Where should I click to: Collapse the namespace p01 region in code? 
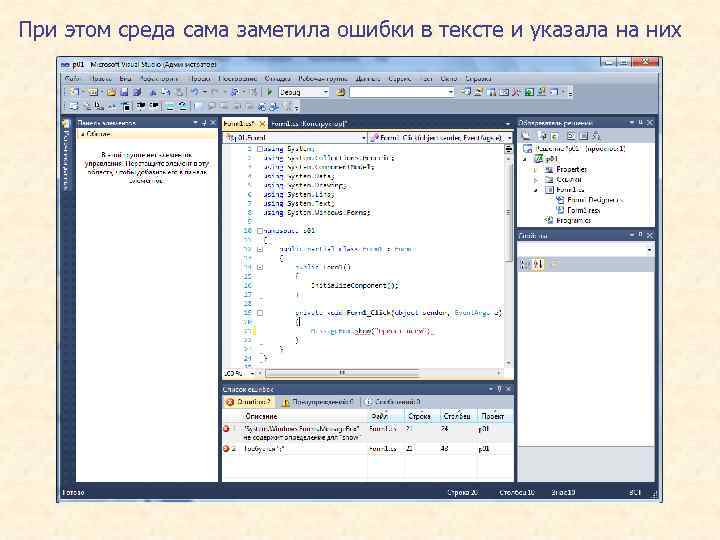pyautogui.click(x=260, y=231)
